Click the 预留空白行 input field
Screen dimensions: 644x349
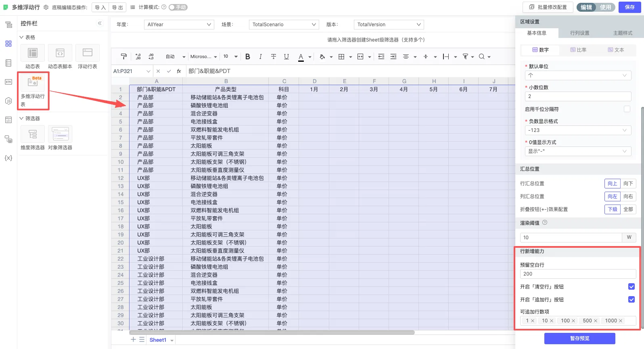(x=578, y=274)
